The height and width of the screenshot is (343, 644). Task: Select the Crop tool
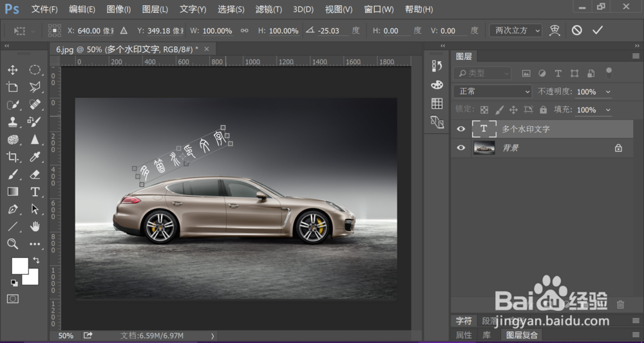point(13,157)
